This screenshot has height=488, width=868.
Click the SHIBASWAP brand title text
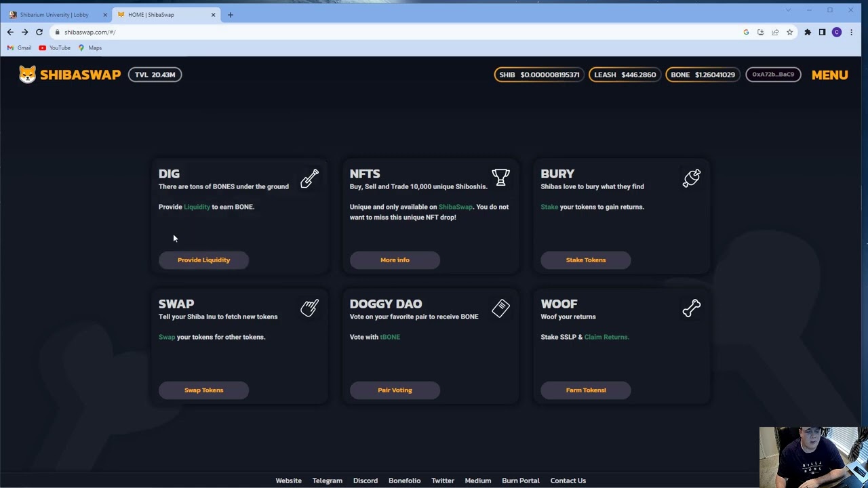click(x=80, y=75)
